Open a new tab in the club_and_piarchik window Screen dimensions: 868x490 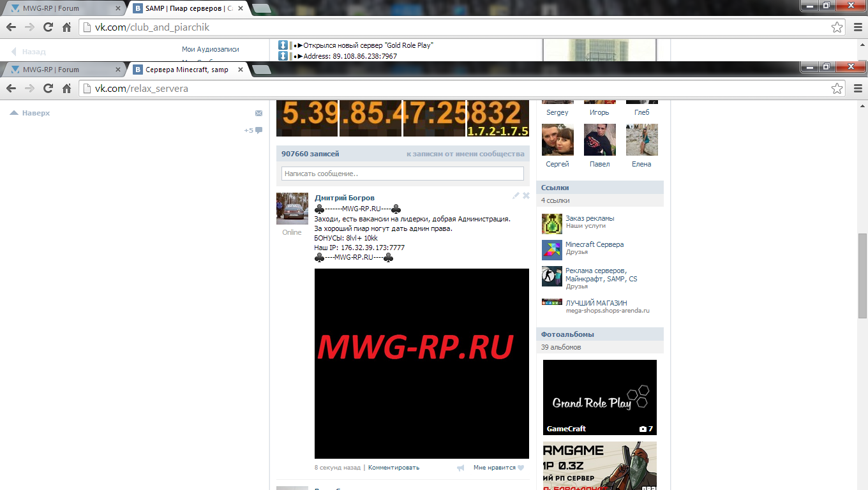point(261,8)
